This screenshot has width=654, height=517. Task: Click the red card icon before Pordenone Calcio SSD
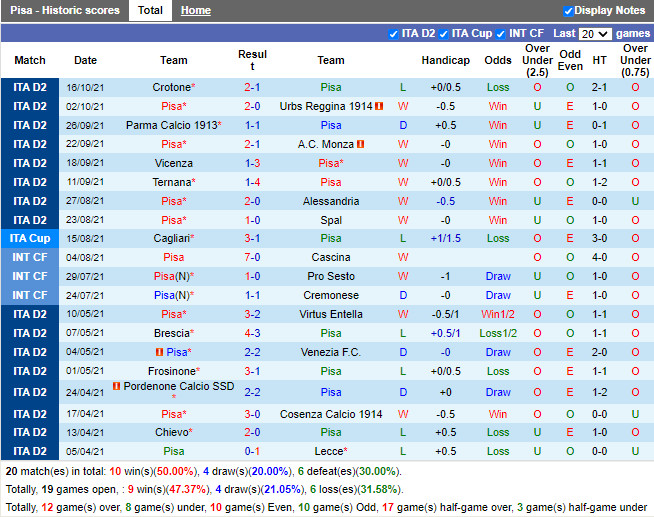[116, 386]
